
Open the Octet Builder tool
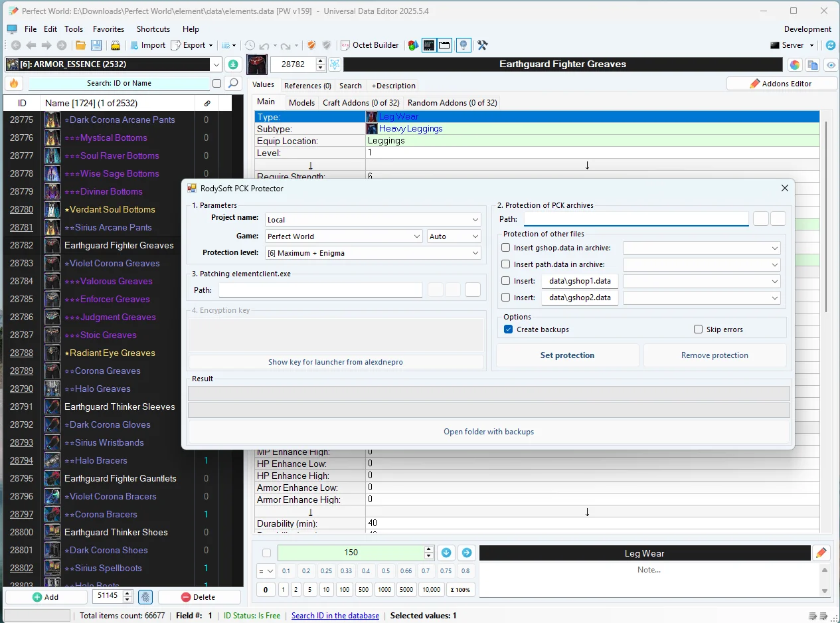(369, 45)
